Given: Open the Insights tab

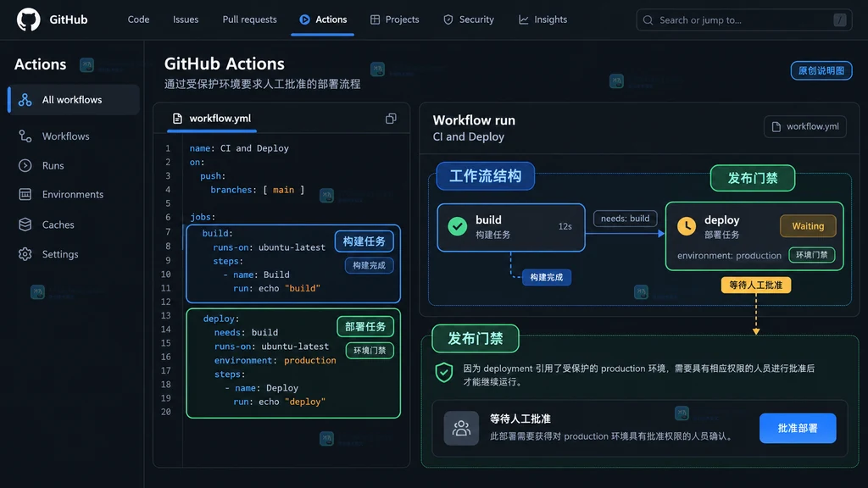Looking at the screenshot, I should [542, 19].
